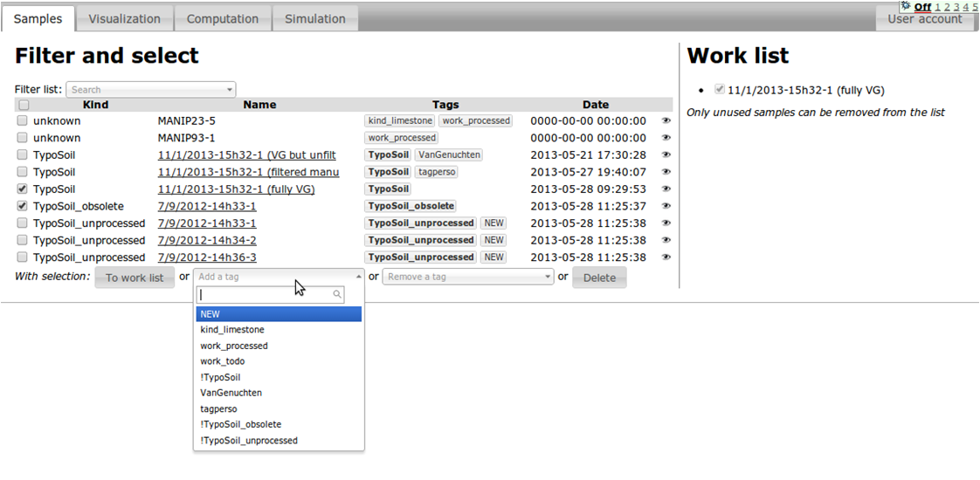Click the checkbox in the Work list entry

(720, 89)
